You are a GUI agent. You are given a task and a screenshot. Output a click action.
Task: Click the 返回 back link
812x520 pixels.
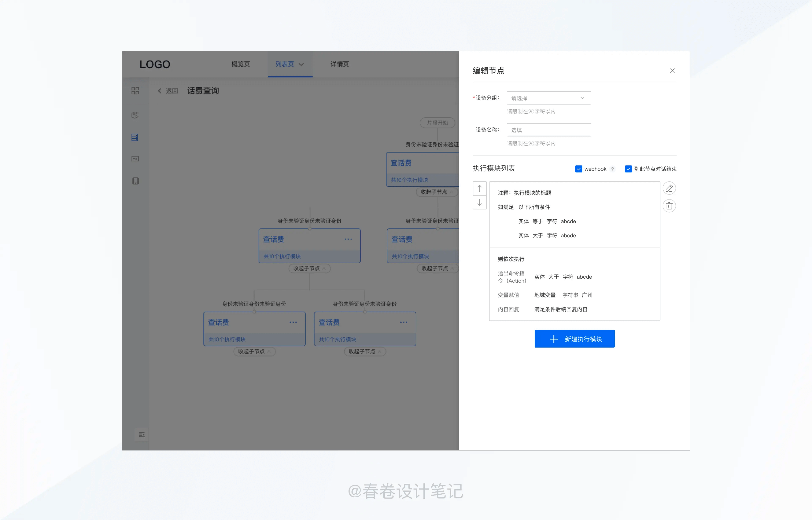[168, 91]
